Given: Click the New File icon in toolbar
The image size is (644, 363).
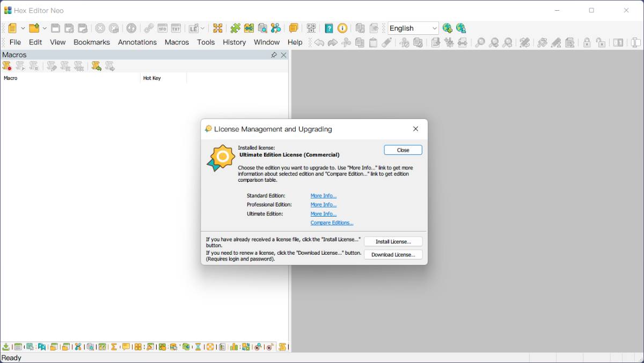Looking at the screenshot, I should pyautogui.click(x=12, y=28).
